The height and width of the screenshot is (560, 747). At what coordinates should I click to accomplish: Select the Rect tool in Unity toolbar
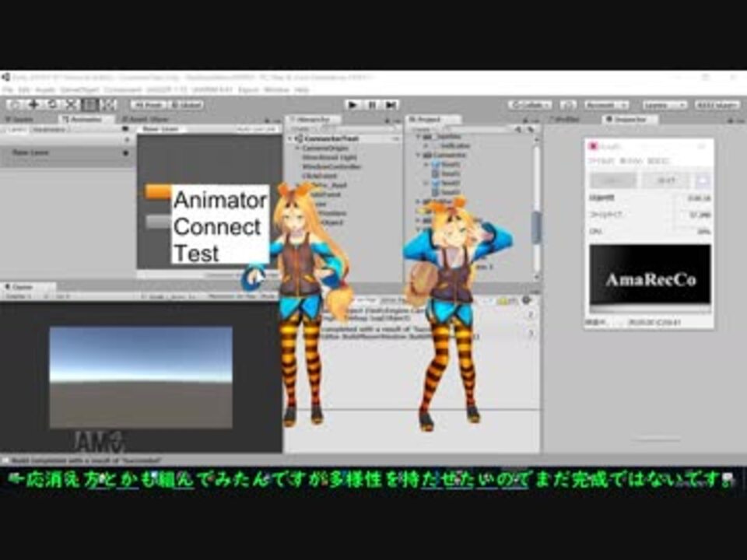click(89, 104)
